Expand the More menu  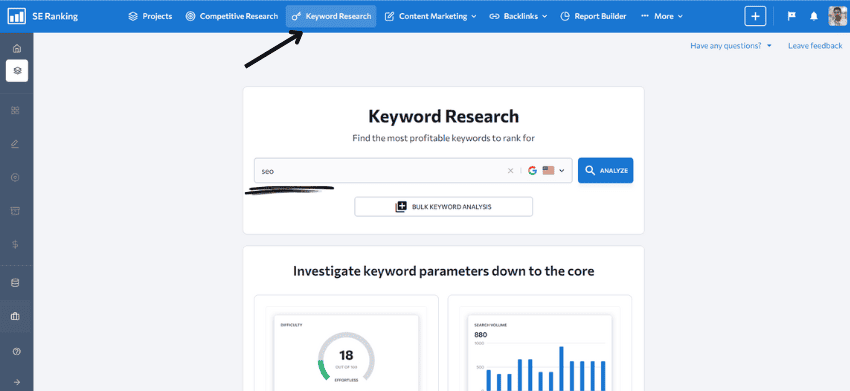click(x=662, y=16)
